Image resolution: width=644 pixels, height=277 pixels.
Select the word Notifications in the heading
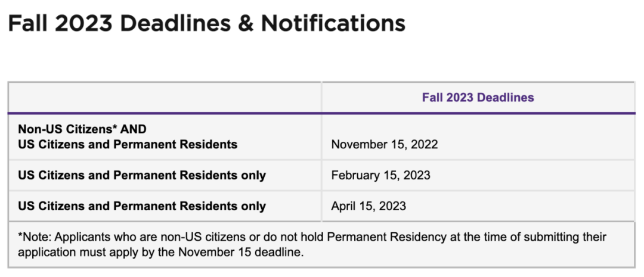(333, 24)
